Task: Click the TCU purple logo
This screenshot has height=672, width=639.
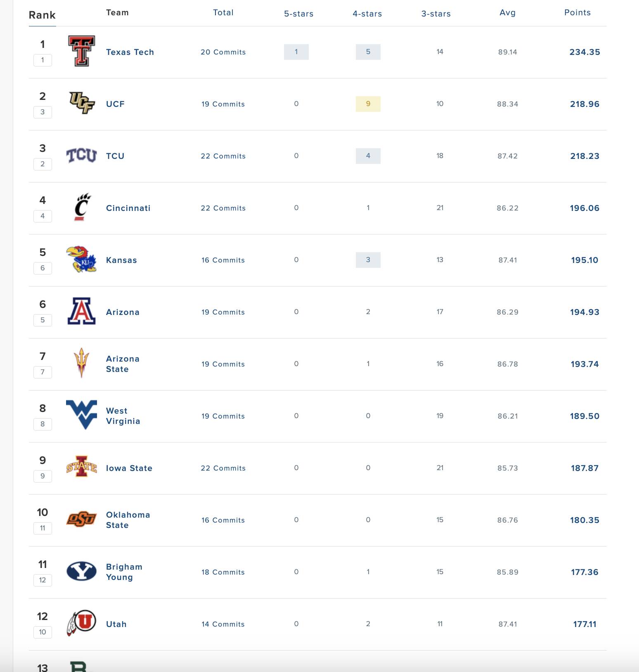Action: (x=81, y=156)
